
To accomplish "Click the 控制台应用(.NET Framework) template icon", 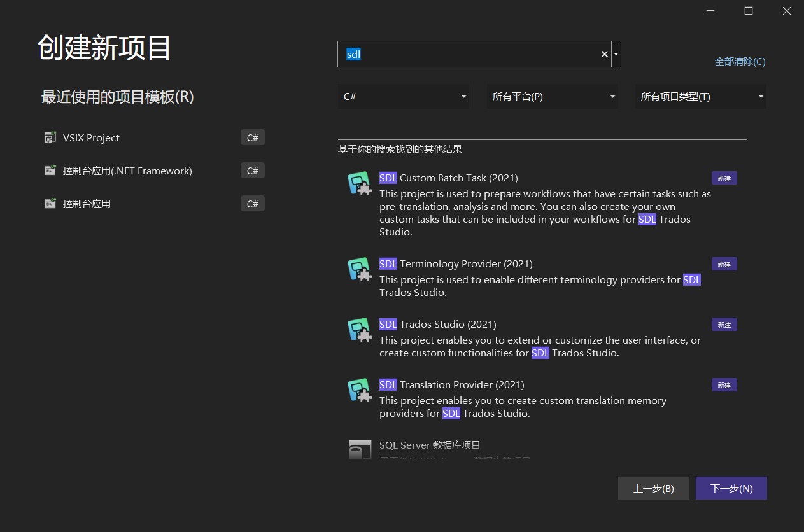I will coord(50,171).
